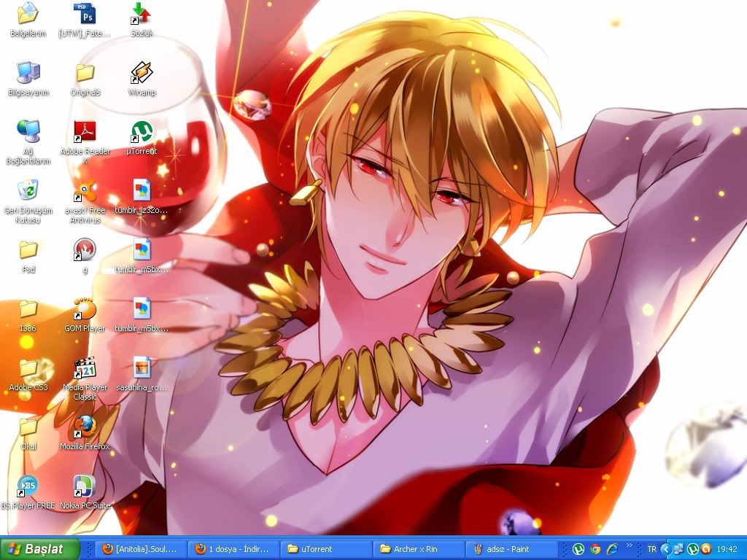Launch the Sözlük shortcut
The height and width of the screenshot is (560, 747).
click(x=142, y=20)
